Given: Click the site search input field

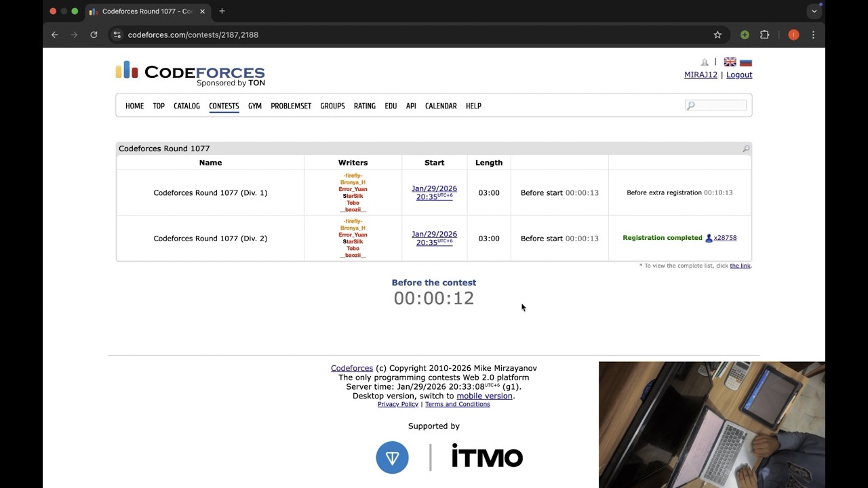Looking at the screenshot, I should (x=716, y=105).
